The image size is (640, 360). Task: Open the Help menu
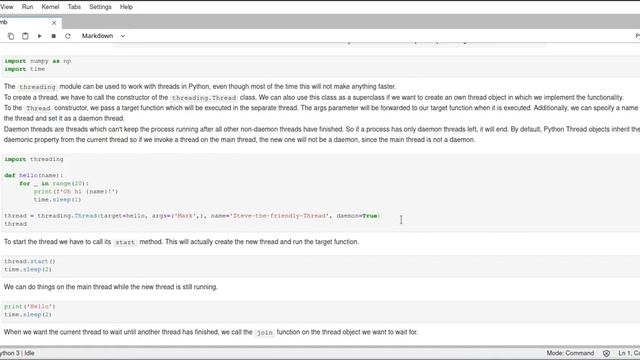pyautogui.click(x=126, y=7)
